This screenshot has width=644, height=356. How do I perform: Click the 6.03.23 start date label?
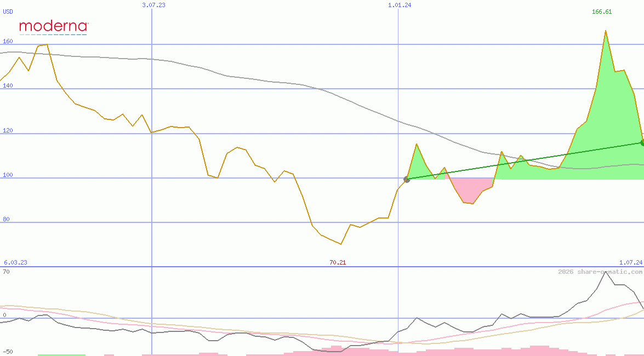tap(15, 262)
